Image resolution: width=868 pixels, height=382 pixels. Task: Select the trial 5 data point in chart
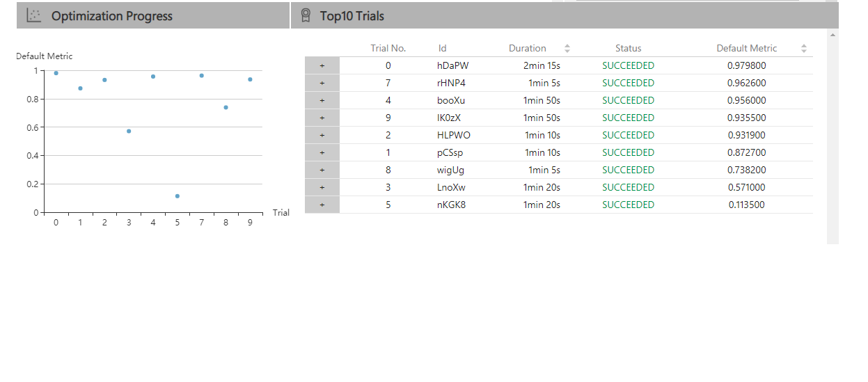(x=177, y=196)
